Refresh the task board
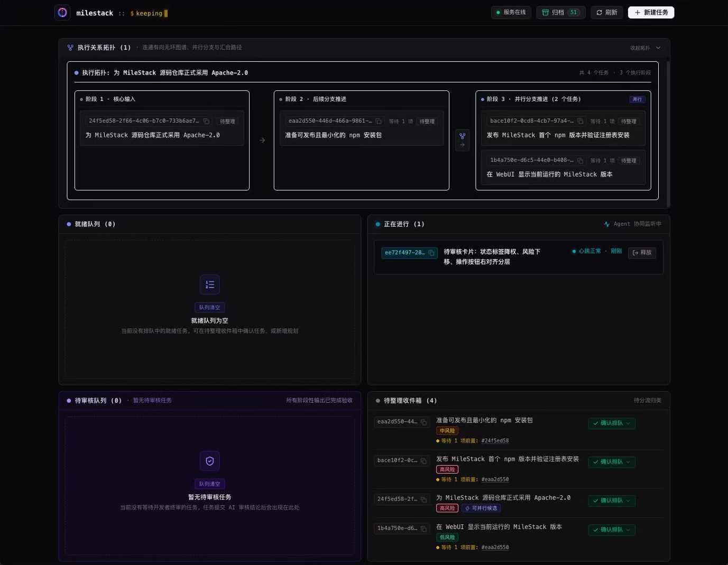The width and height of the screenshot is (728, 565). (x=606, y=12)
